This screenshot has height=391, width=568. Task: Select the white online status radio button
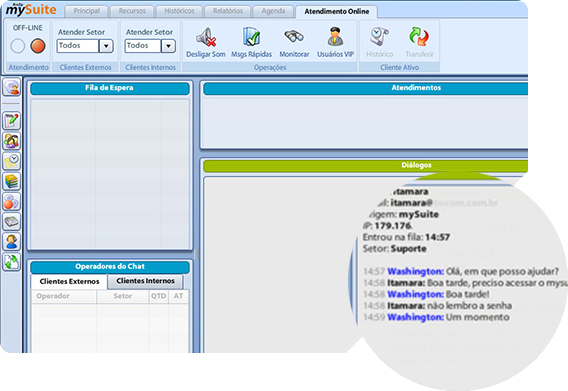[17, 46]
